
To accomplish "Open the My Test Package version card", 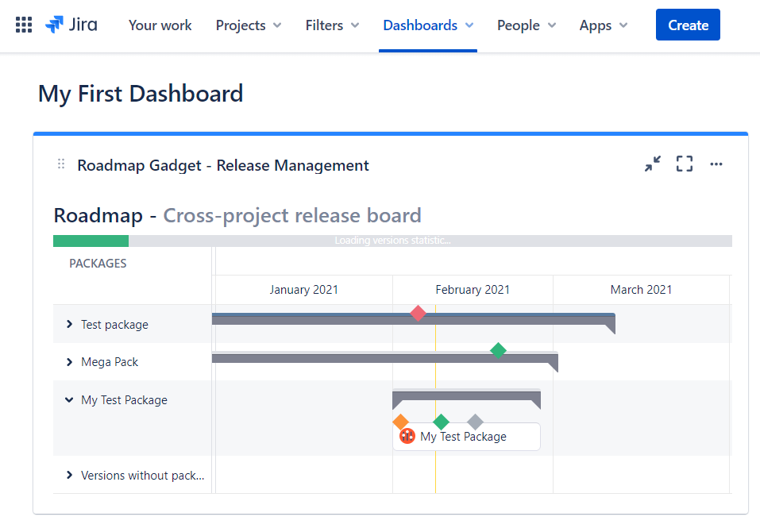I will point(466,437).
